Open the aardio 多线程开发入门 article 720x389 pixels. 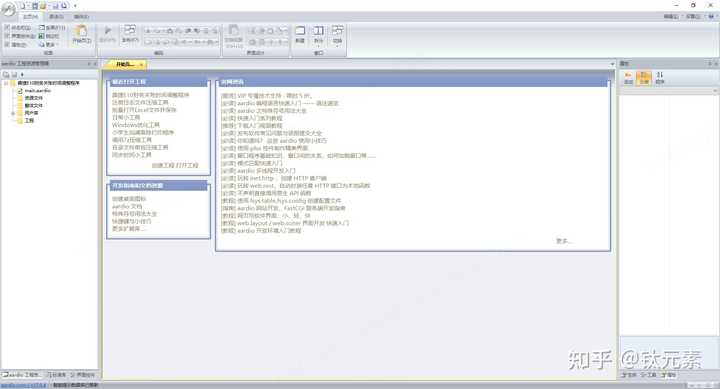[259, 170]
